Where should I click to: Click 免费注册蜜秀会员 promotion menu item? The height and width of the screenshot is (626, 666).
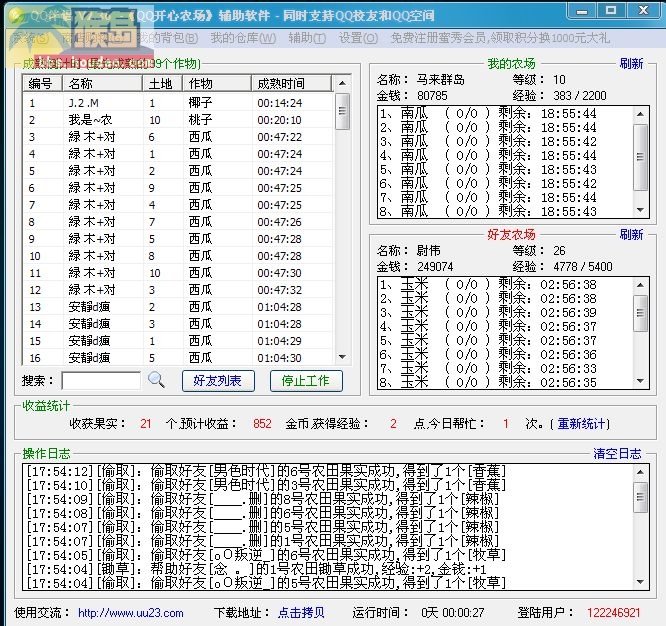point(500,38)
